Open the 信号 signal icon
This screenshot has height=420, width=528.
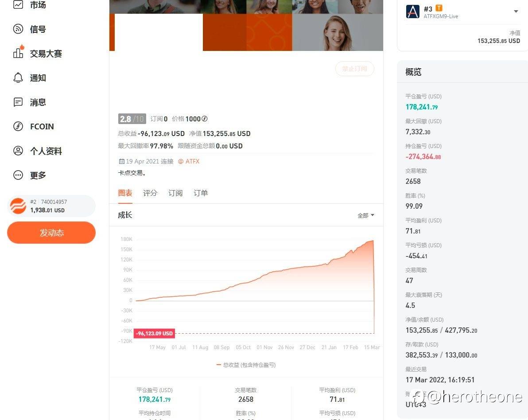(x=18, y=29)
